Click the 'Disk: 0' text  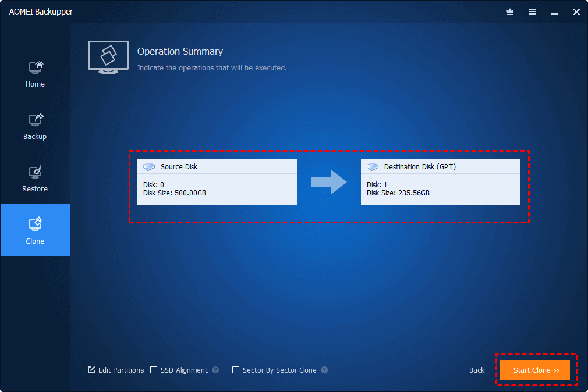pos(153,185)
